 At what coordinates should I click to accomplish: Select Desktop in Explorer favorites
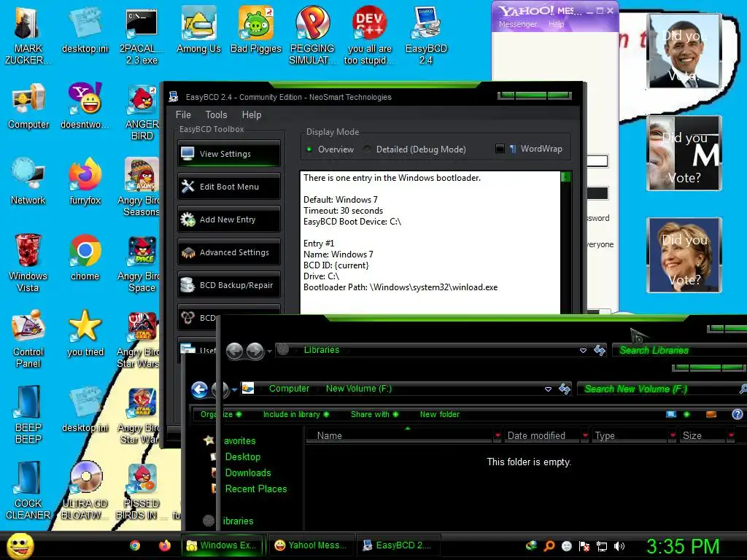(x=242, y=456)
